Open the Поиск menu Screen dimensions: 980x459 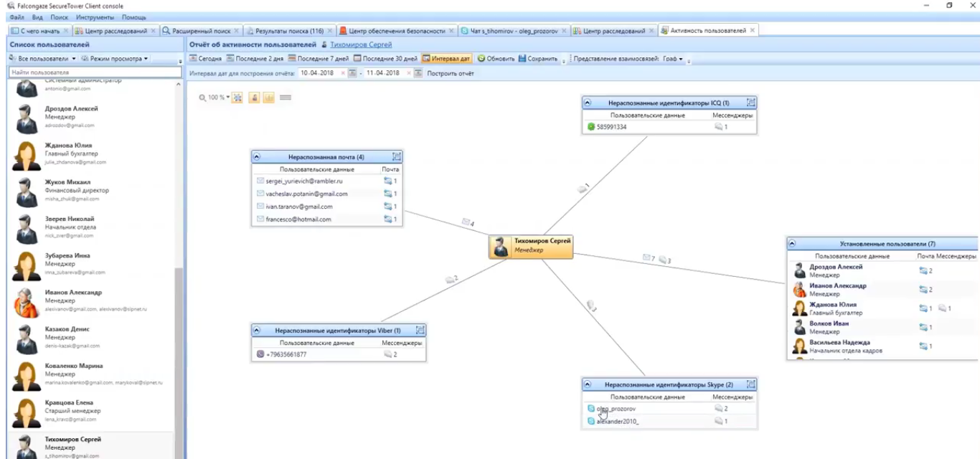click(x=60, y=17)
